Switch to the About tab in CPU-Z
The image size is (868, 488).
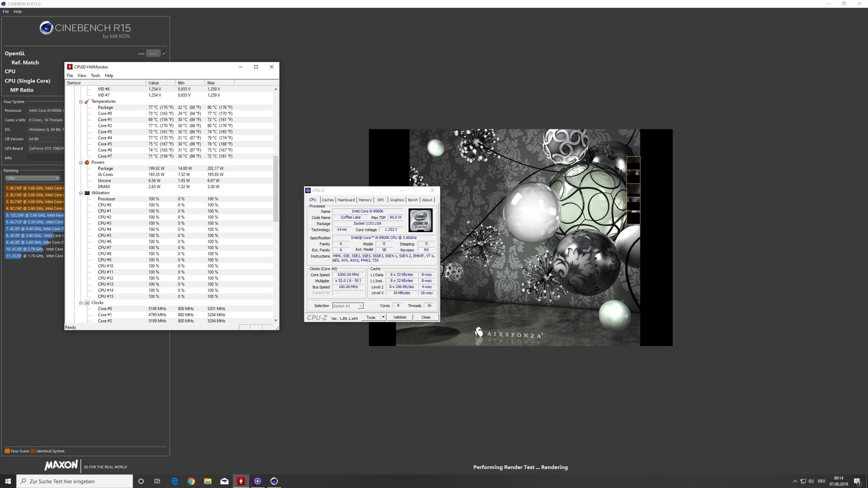click(x=427, y=200)
